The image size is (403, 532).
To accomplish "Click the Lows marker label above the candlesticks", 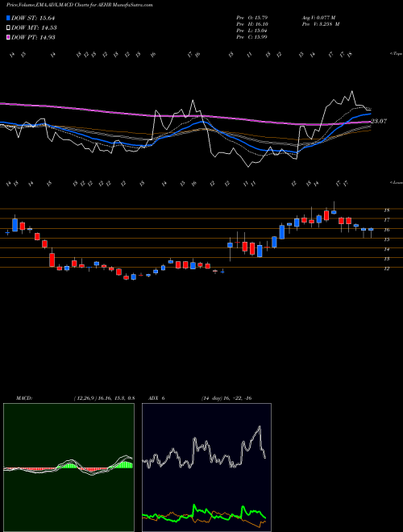I will (396, 182).
